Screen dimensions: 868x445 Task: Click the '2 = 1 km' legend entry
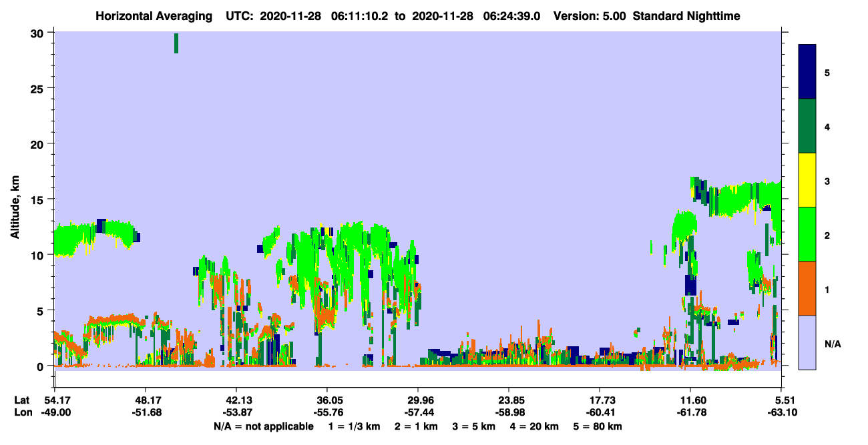pos(417,426)
